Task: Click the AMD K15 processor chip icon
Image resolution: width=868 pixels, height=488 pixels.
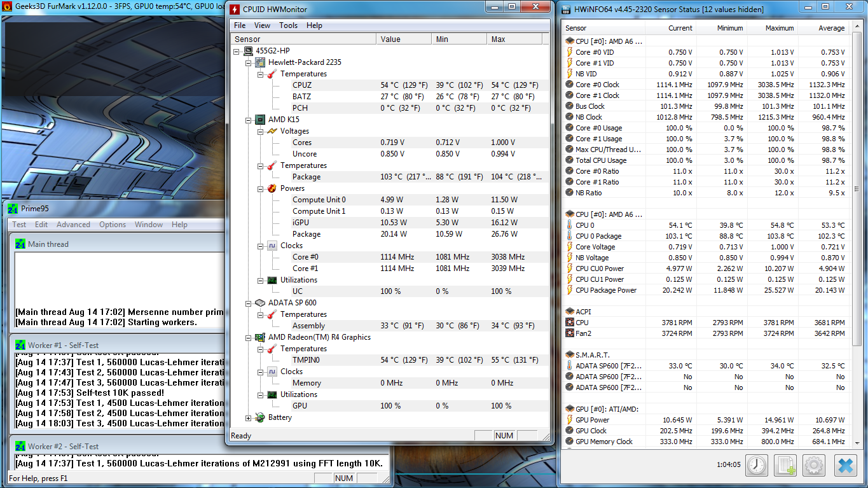Action: click(260, 120)
